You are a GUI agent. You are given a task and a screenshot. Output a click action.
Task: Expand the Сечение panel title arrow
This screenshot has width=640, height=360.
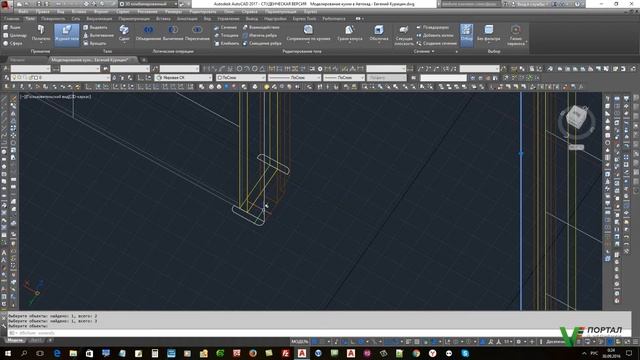(433, 51)
